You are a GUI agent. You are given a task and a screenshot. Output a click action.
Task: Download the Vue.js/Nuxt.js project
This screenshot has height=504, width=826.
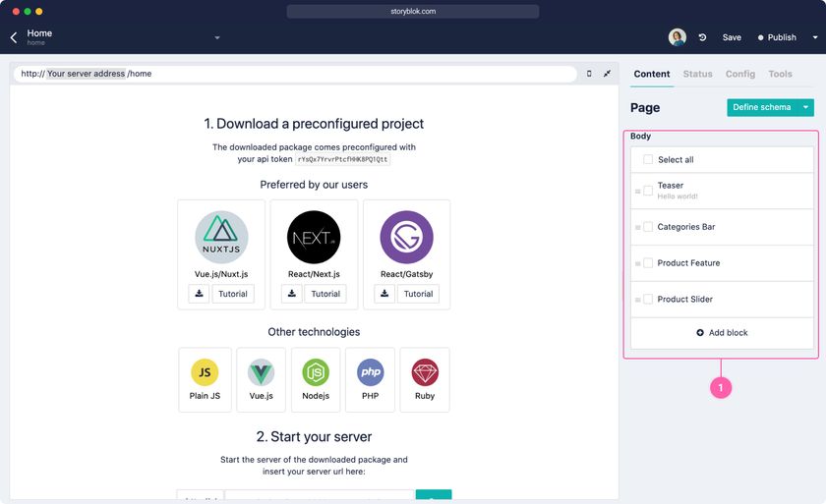tap(199, 294)
